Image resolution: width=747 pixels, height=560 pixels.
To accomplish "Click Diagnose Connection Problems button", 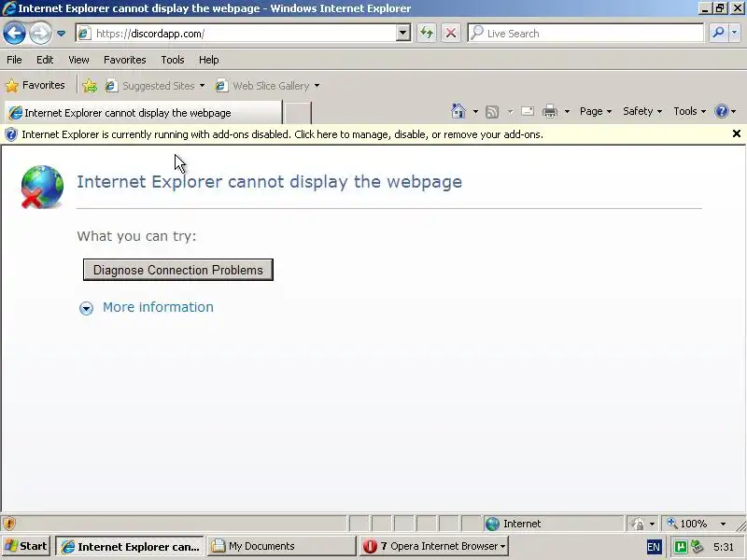I will coord(178,270).
